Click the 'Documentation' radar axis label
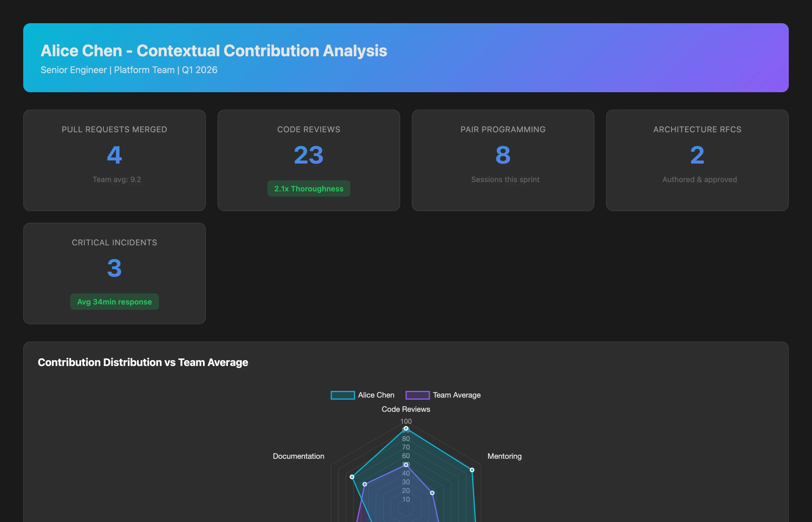Image resolution: width=812 pixels, height=522 pixels. (x=298, y=456)
